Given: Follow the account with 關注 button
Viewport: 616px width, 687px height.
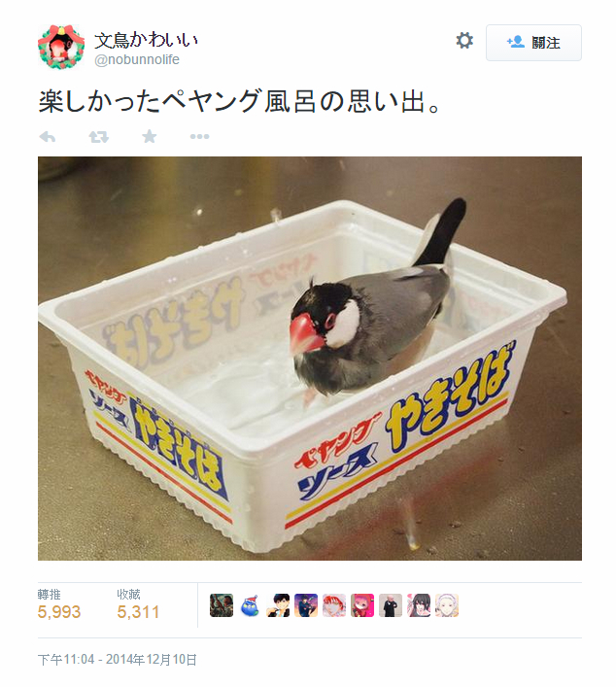Looking at the screenshot, I should [533, 43].
